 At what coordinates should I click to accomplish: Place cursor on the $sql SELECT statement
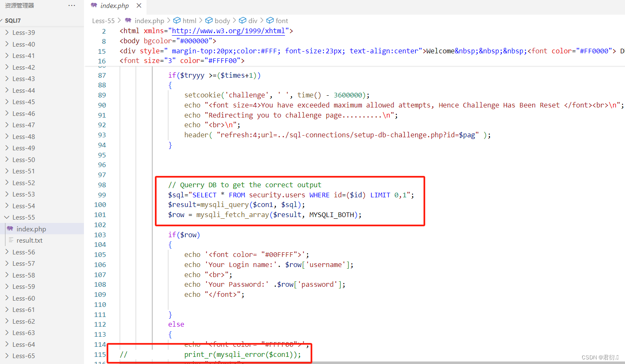[291, 195]
